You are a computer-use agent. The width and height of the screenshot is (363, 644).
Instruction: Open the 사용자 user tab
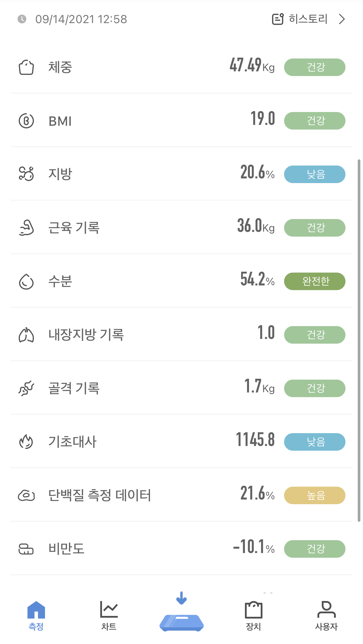click(x=326, y=615)
